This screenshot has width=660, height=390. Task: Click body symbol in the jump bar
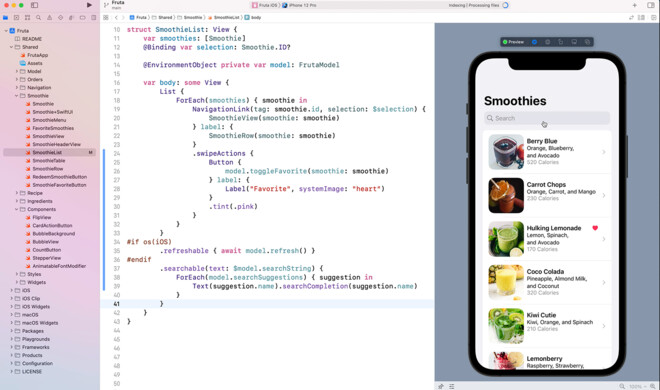pos(253,18)
